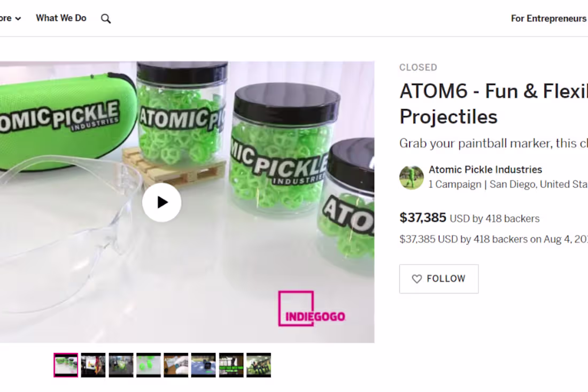Open the For Entrepreneurs menu
588x392 pixels.
pyautogui.click(x=548, y=19)
